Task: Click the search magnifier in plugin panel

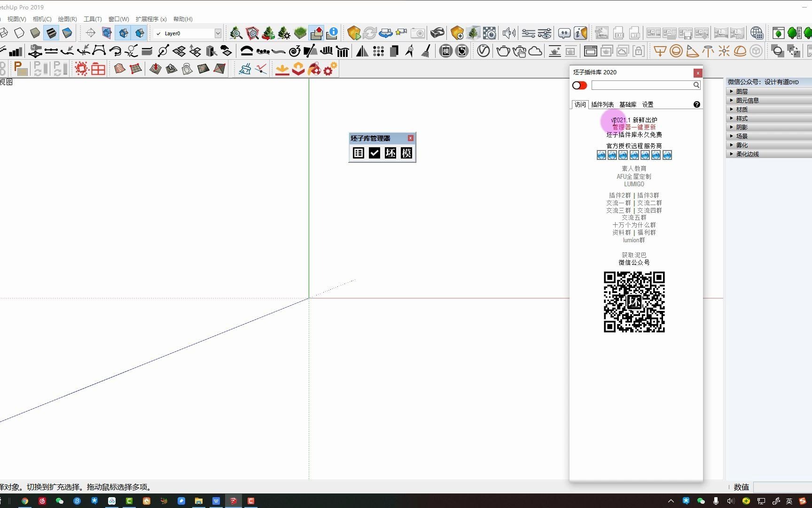Action: [x=696, y=85]
